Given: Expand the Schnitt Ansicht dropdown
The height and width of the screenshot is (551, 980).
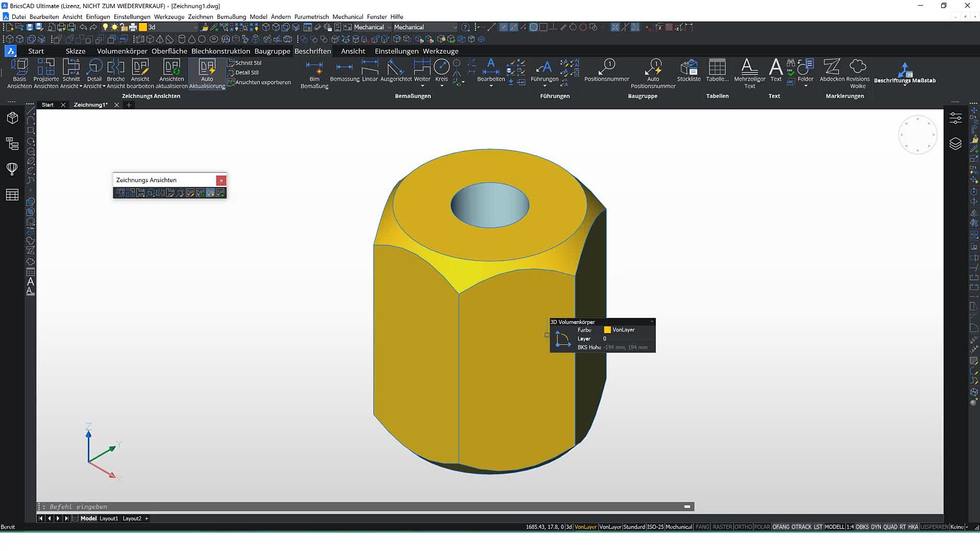Looking at the screenshot, I should (x=81, y=86).
